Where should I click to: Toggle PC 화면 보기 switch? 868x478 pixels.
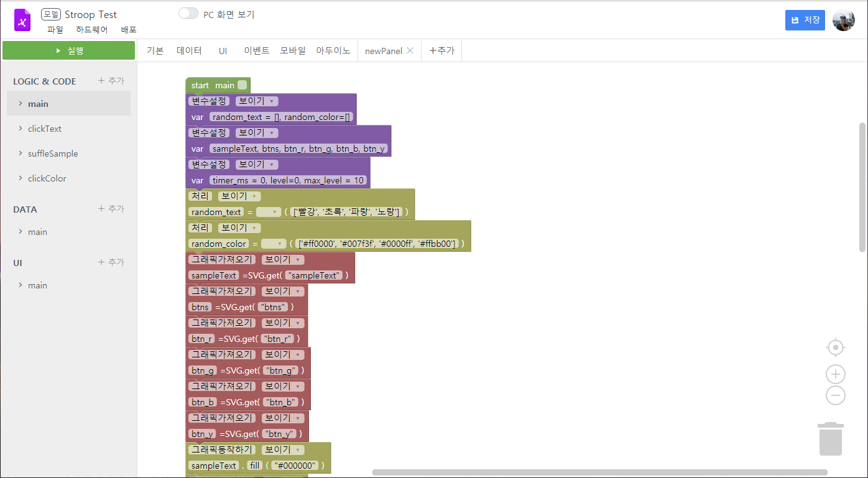(188, 14)
